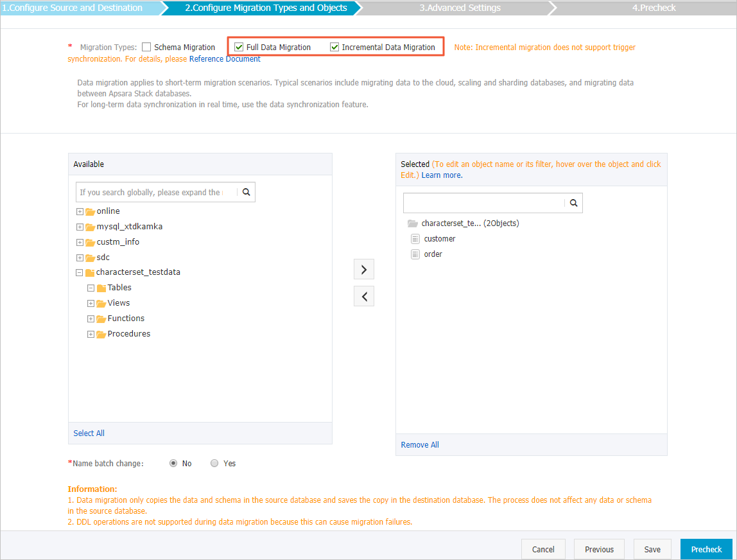
Task: Click the folder icon beside Functions
Action: (x=100, y=318)
